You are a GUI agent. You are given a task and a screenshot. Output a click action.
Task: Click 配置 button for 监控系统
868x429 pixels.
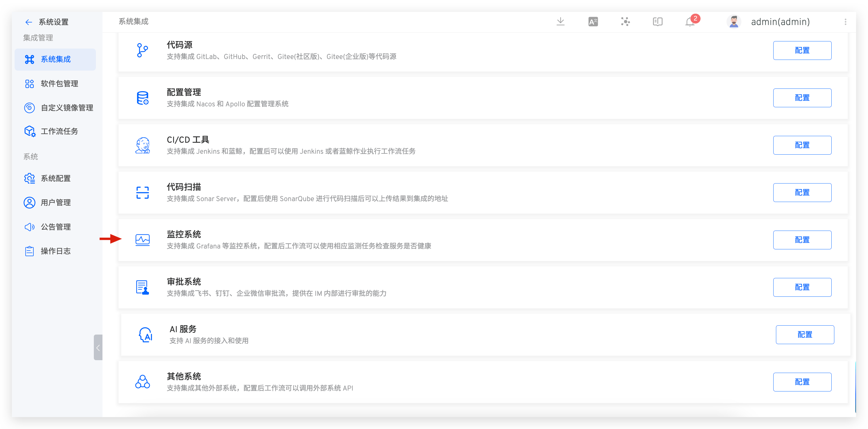[802, 240]
